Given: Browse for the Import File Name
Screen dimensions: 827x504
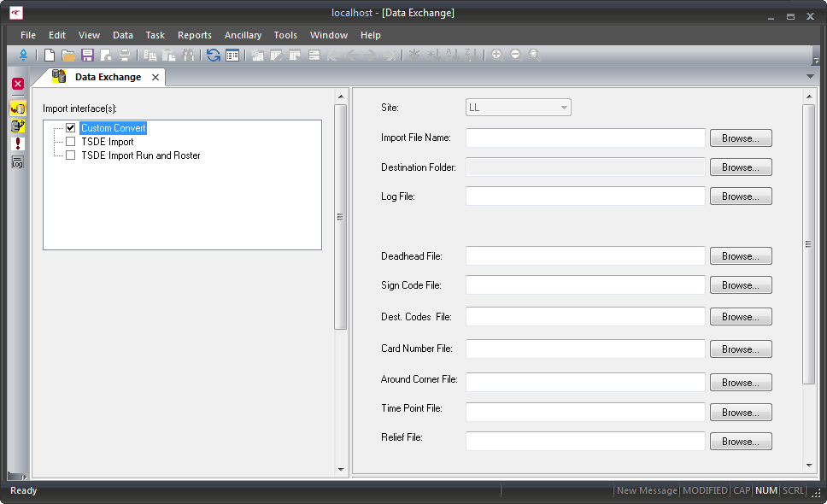Looking at the screenshot, I should pyautogui.click(x=740, y=138).
